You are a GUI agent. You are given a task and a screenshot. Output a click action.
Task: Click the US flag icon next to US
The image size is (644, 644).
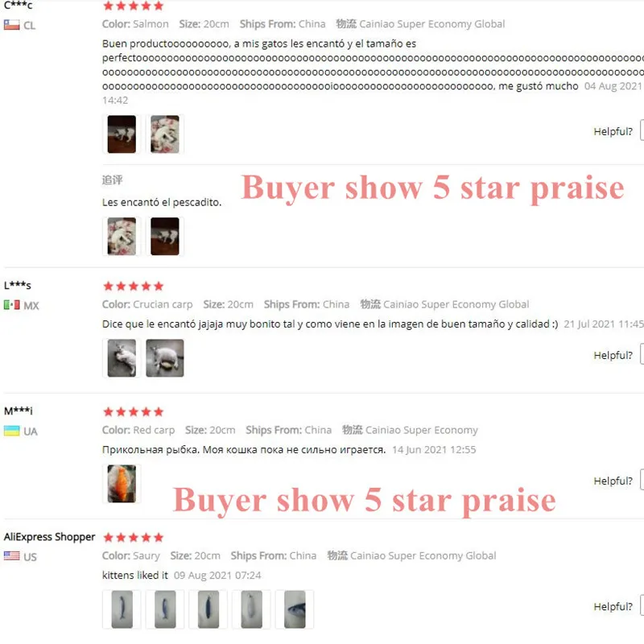pos(11,556)
